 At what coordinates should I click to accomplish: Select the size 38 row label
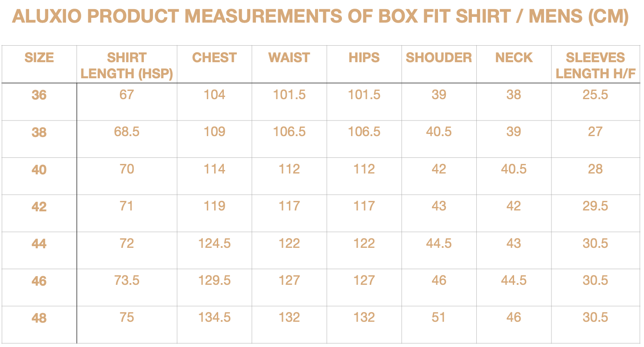pos(39,132)
